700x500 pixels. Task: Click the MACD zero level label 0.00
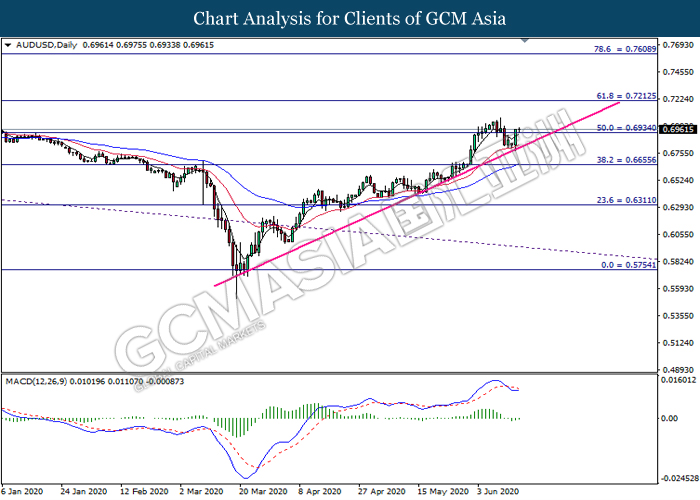pyautogui.click(x=670, y=418)
